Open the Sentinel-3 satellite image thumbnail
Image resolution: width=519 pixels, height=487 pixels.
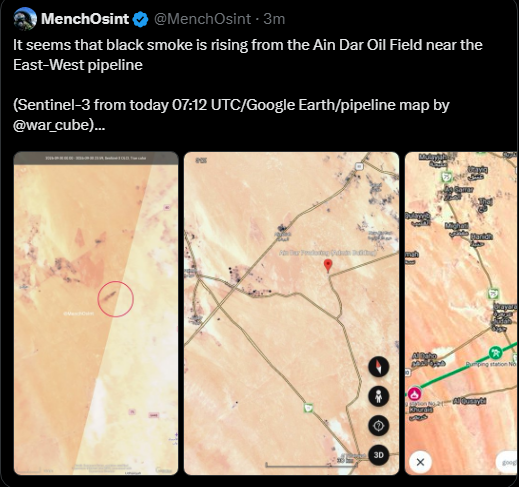point(96,313)
